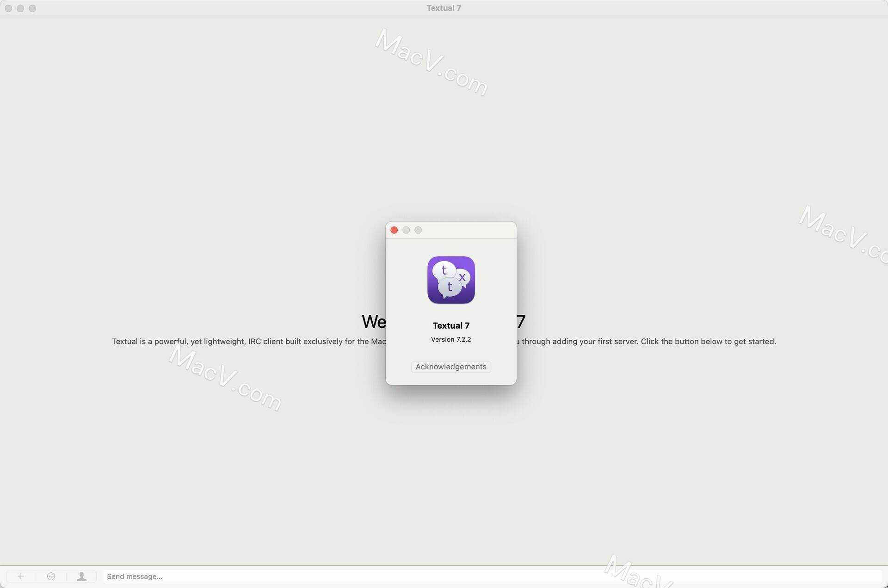This screenshot has width=888, height=588.
Task: Minimize the main Textual 7 window
Action: point(20,8)
